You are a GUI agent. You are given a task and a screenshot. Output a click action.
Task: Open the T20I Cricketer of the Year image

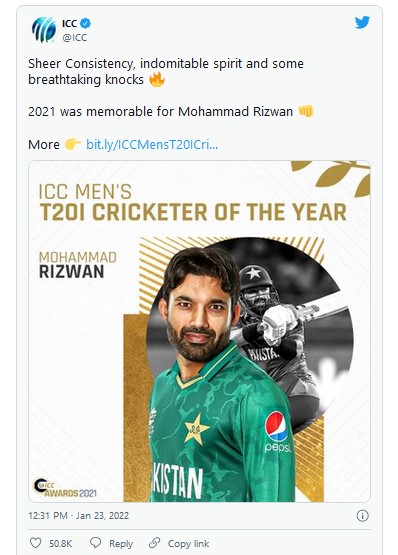(199, 331)
